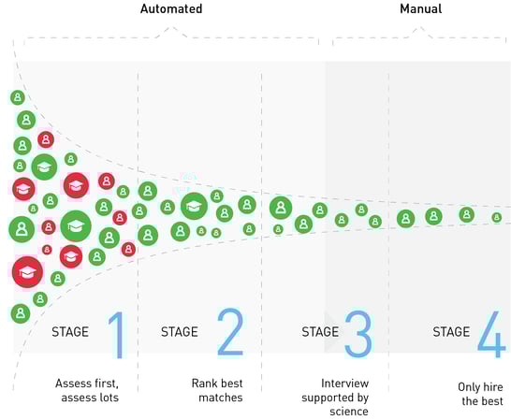Click the Manual heading
The width and height of the screenshot is (511, 420).
point(421,8)
